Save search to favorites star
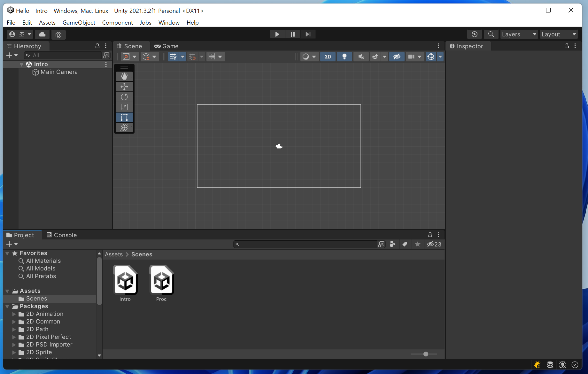 (x=418, y=244)
